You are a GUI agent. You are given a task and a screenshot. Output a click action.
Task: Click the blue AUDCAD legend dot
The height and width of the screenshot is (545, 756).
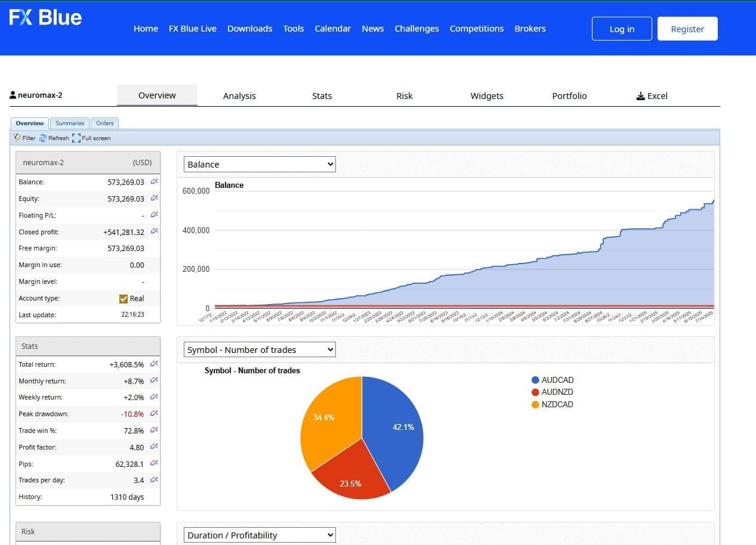point(535,380)
